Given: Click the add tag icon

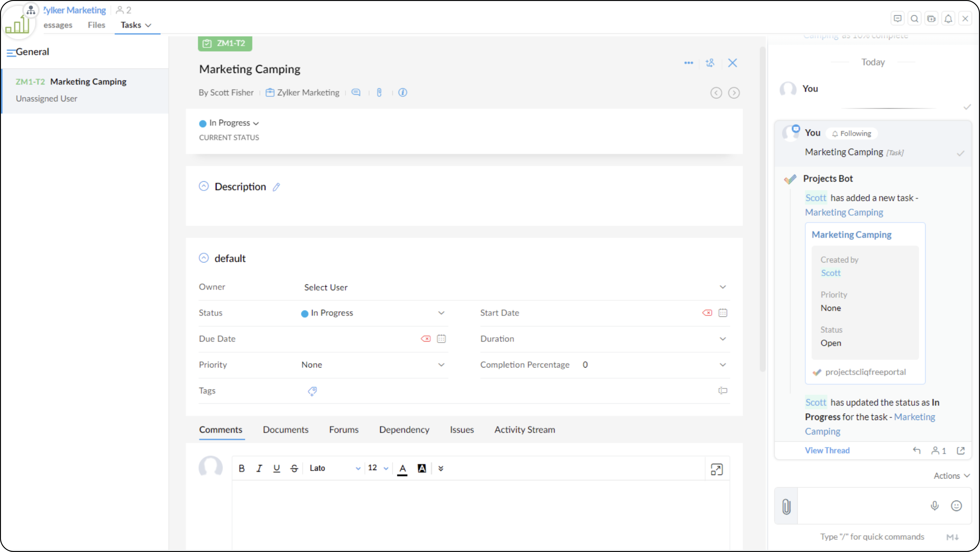Looking at the screenshot, I should [x=312, y=391].
